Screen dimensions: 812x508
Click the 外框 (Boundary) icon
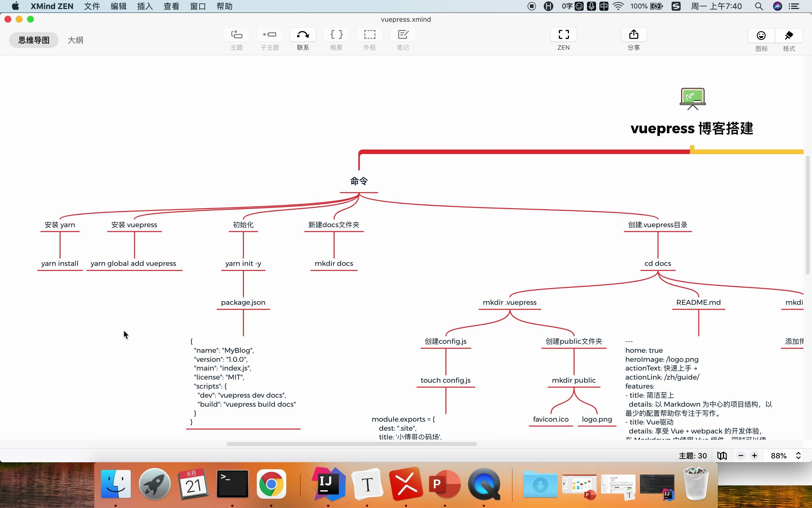(369, 35)
